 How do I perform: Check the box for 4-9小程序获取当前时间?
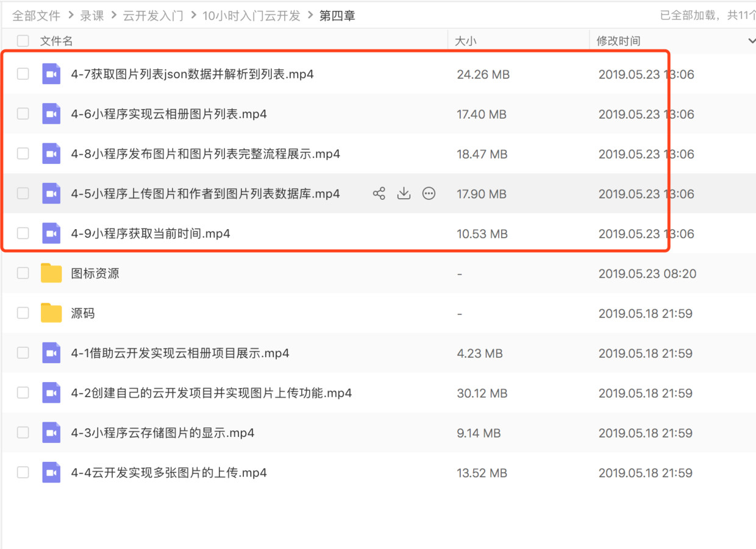click(x=23, y=233)
